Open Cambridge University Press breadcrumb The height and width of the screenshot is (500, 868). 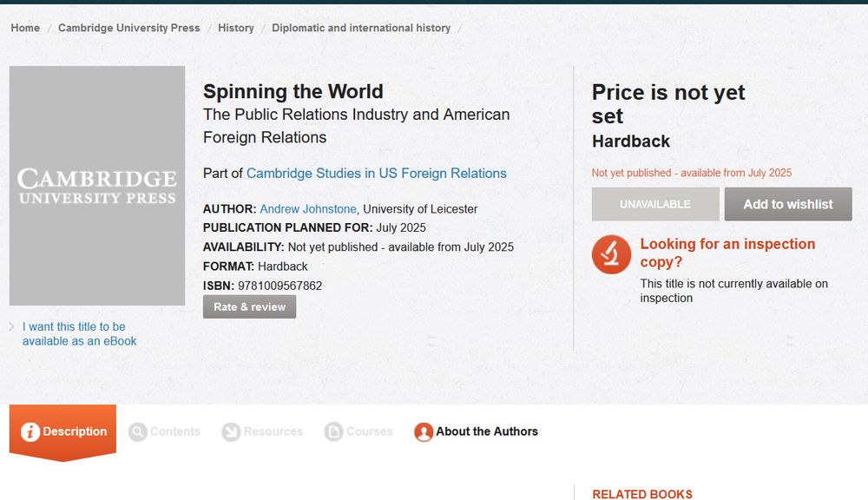tap(129, 28)
